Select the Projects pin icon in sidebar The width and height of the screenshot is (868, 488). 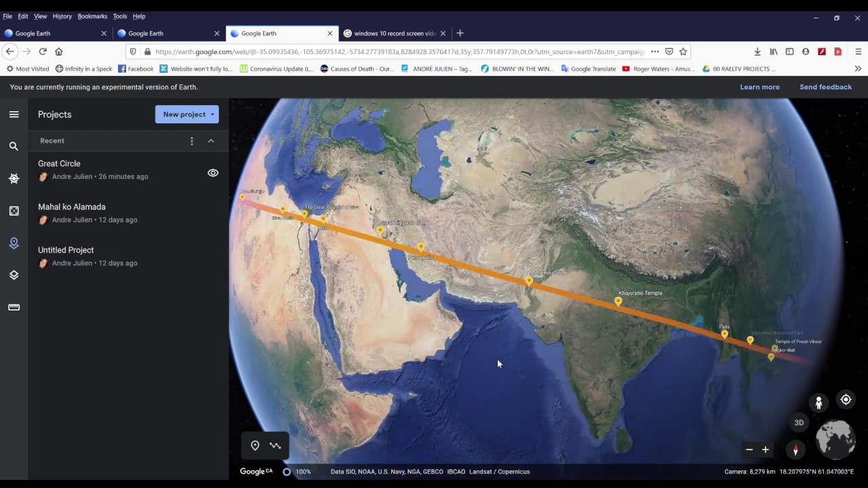[x=14, y=243]
